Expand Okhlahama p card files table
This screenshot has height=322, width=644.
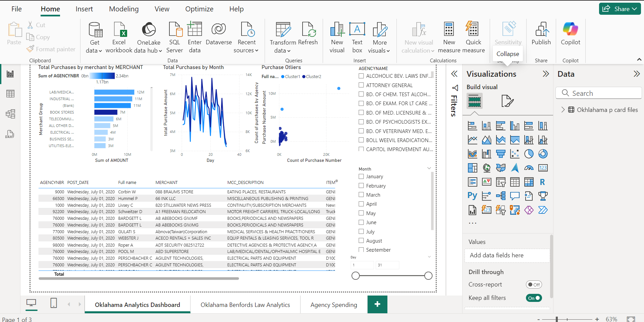pos(563,110)
